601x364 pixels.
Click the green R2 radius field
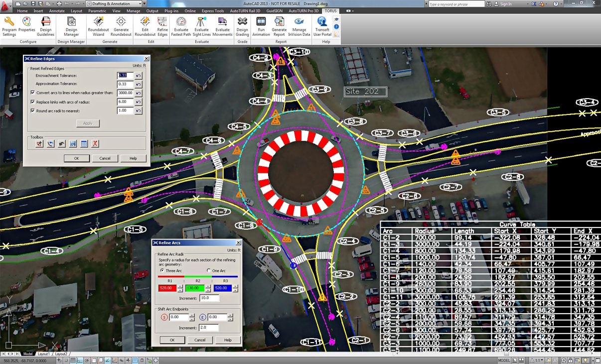pos(194,288)
